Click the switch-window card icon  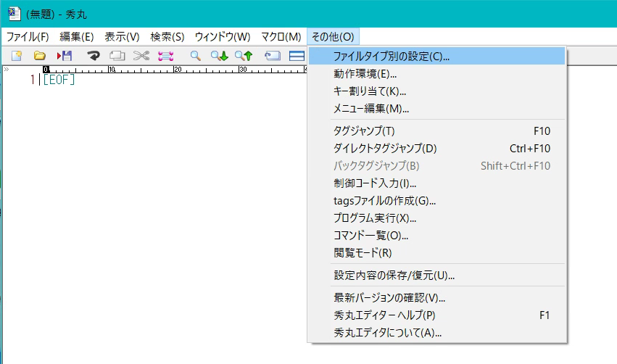(273, 56)
